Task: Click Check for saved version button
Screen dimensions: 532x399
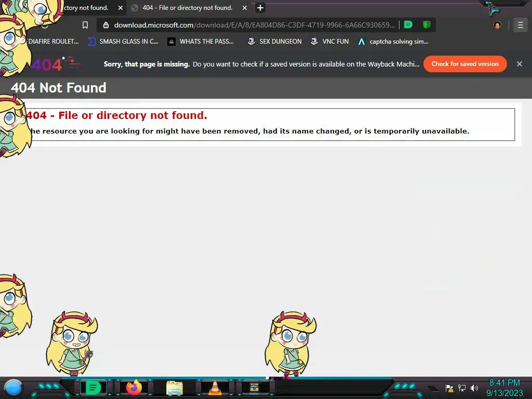Action: tap(465, 64)
